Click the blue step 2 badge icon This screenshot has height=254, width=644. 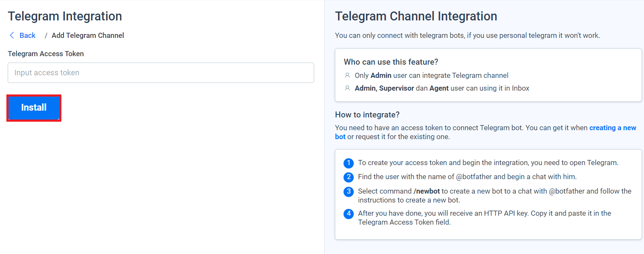[348, 177]
